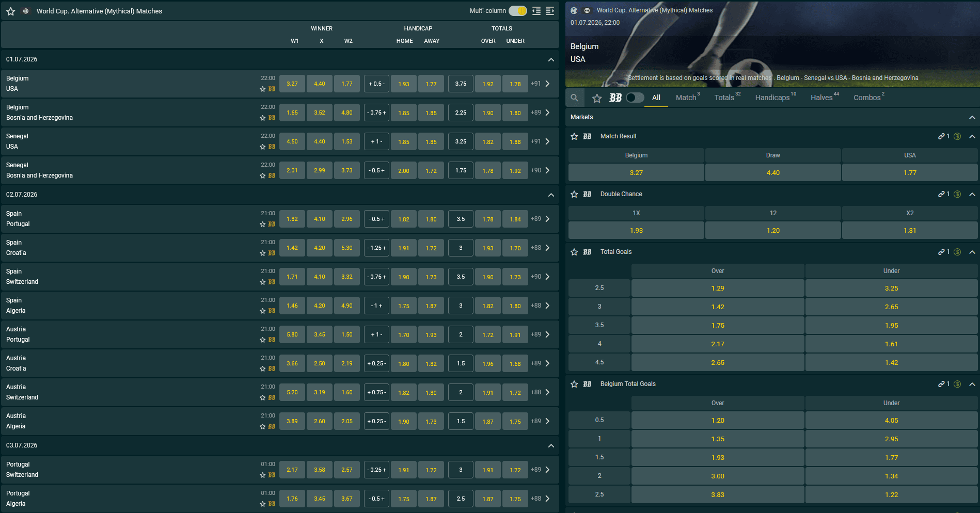Click the link icon on Match Result
Viewport: 980px width, 513px height.
942,136
